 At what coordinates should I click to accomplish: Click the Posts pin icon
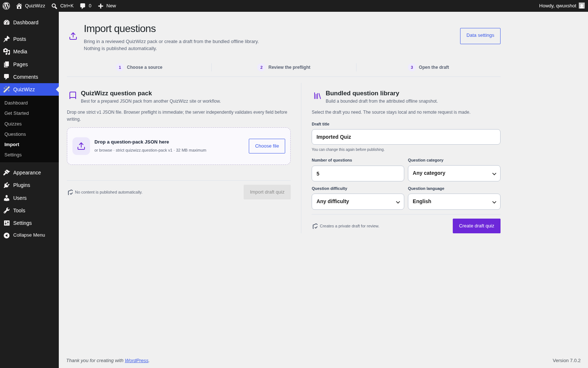(7, 39)
